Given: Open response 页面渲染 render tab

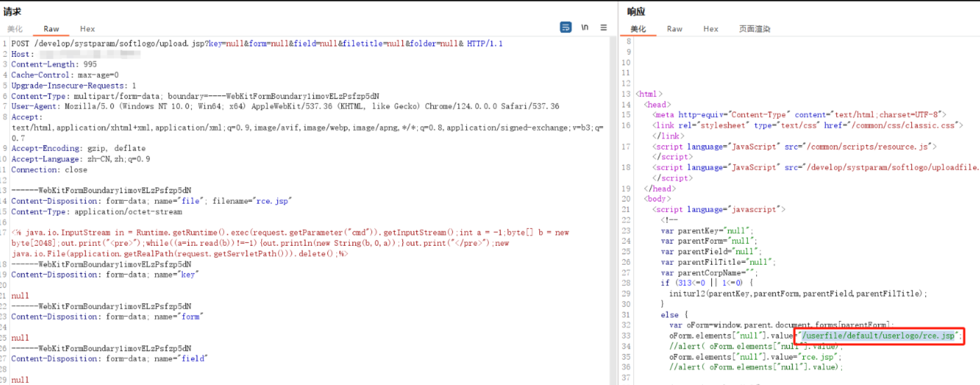Looking at the screenshot, I should tap(755, 29).
